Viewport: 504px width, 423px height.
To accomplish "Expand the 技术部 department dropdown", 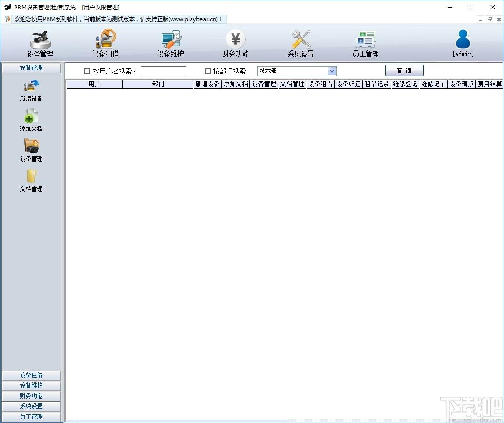I will (332, 71).
